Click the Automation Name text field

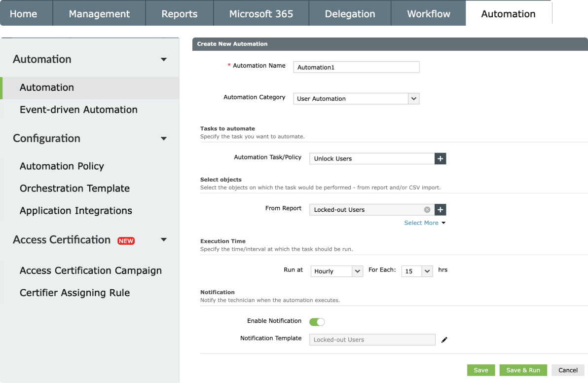(356, 67)
